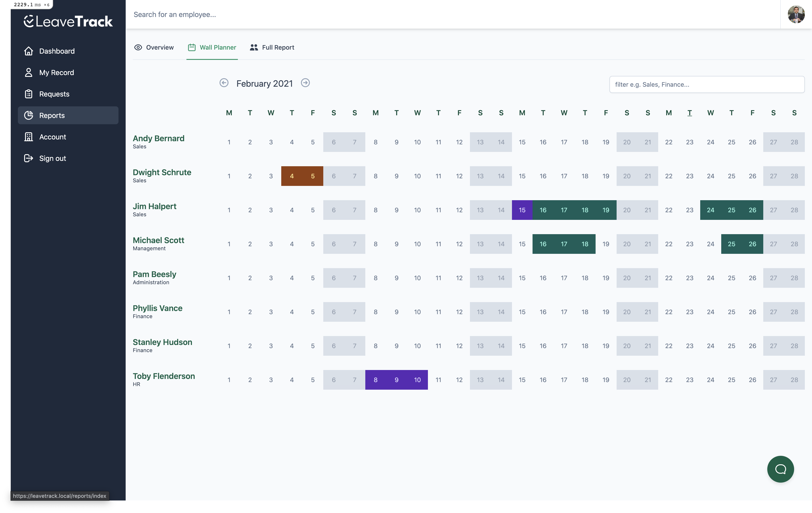Go to the previous month
Screen dimensions: 812x513
[224, 83]
